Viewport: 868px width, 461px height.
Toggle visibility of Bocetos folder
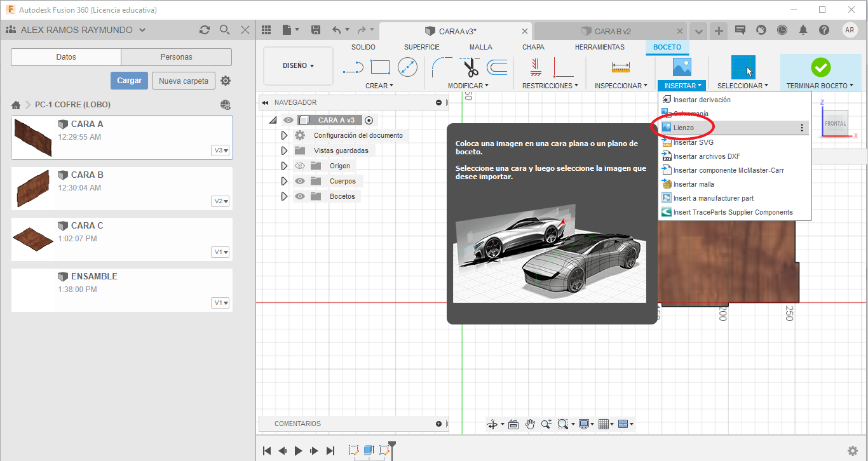pyautogui.click(x=300, y=196)
